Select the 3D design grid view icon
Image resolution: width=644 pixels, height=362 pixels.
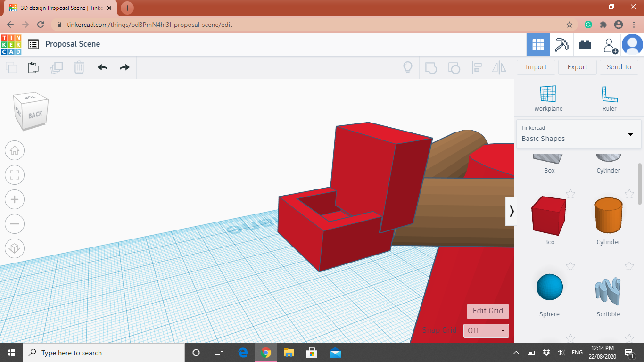pyautogui.click(x=538, y=45)
